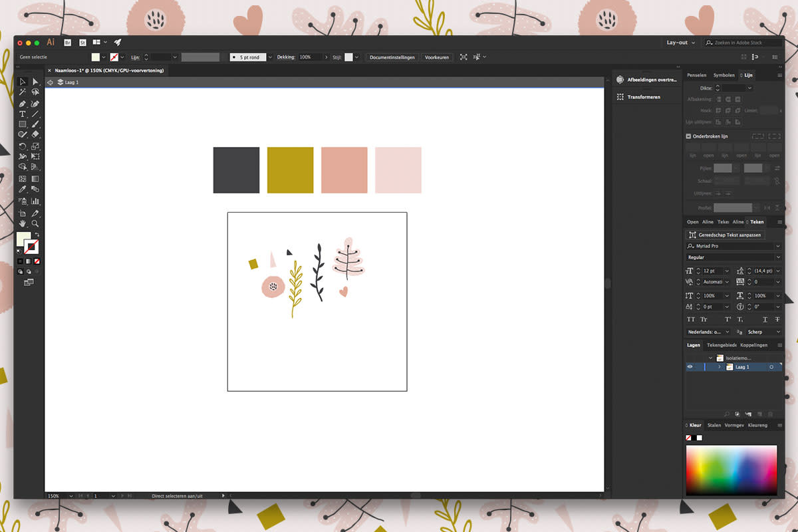Toggle All Caps TT button
The image size is (798, 532).
(x=690, y=320)
